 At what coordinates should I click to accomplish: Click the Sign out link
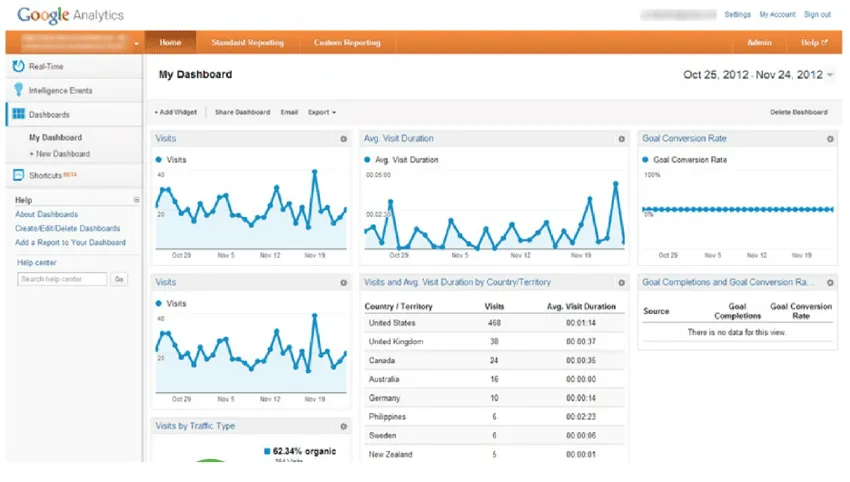tap(817, 15)
